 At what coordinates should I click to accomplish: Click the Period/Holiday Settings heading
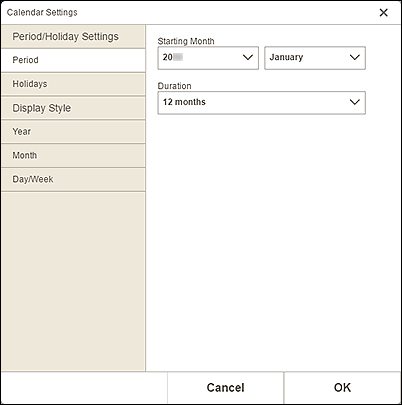coord(66,36)
